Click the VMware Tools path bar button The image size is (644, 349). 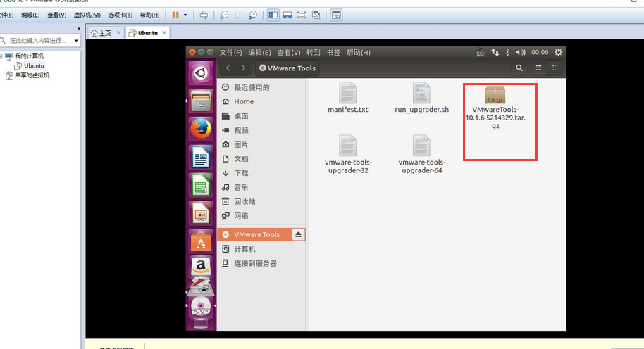pyautogui.click(x=287, y=68)
